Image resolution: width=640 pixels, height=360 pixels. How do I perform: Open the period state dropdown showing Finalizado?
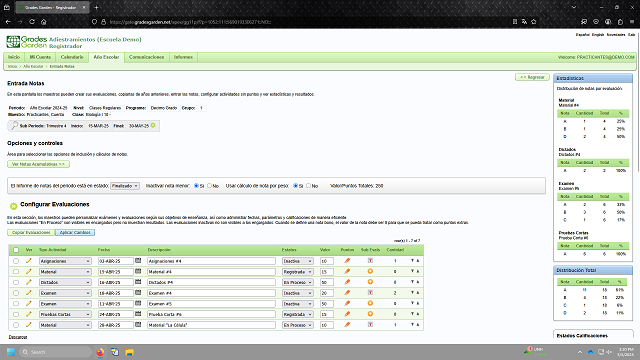click(x=125, y=186)
